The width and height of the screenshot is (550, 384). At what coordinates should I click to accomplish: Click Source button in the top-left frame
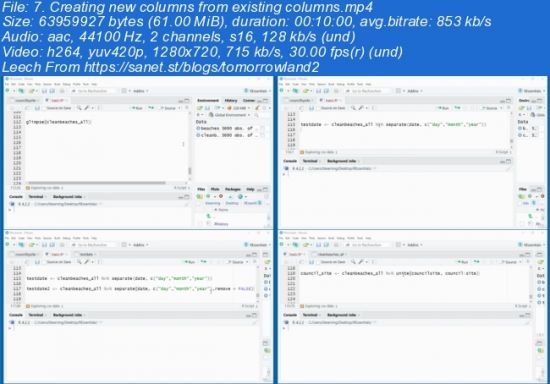(x=169, y=108)
